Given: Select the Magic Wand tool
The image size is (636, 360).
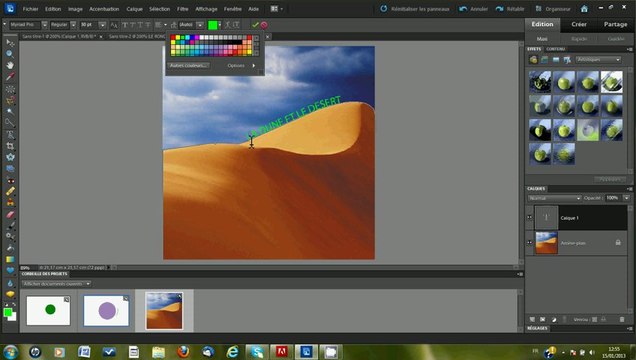Looking at the screenshot, I should pos(10,111).
